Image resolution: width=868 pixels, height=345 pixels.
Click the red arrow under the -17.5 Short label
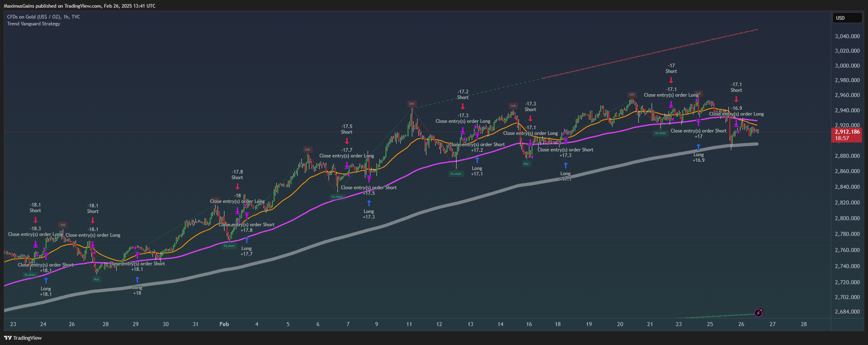[347, 141]
